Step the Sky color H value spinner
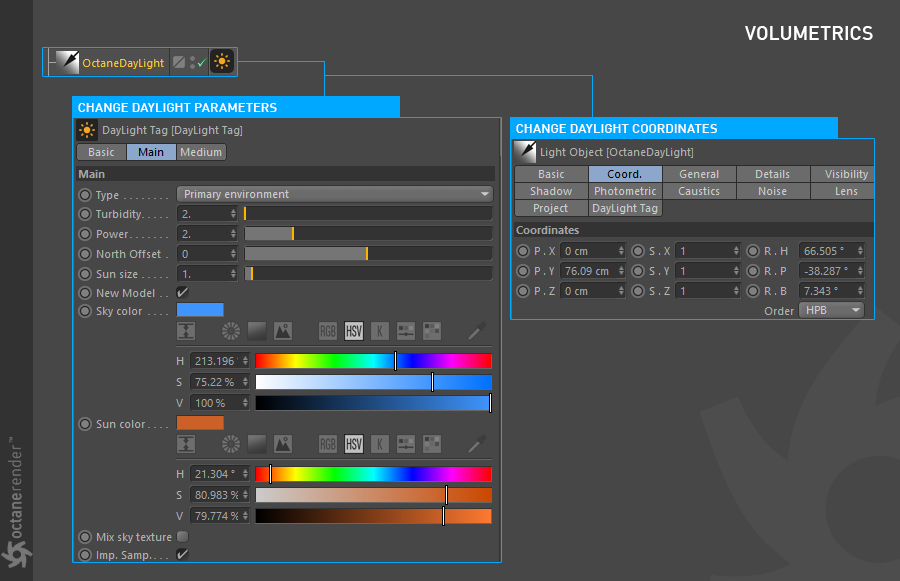900x581 pixels. point(245,361)
